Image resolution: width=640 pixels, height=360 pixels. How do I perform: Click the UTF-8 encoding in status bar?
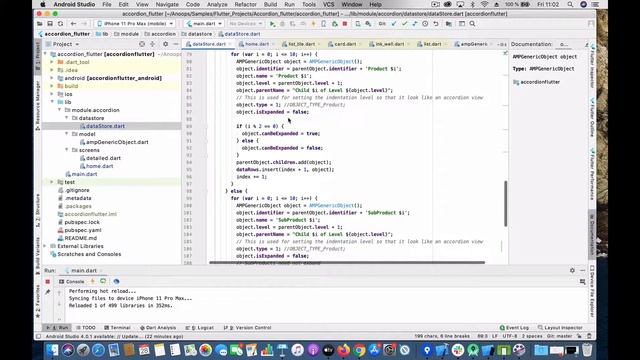click(510, 336)
